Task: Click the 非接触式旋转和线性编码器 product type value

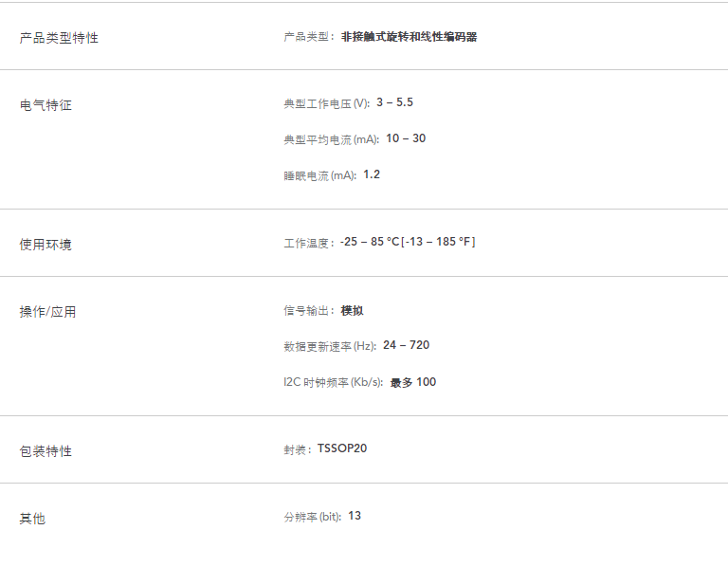Action: point(409,37)
